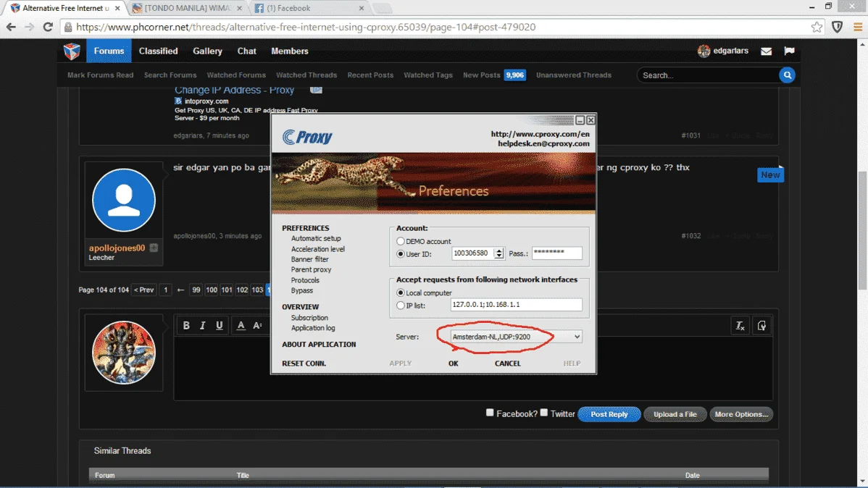
Task: Toggle italic formatting in reply editor
Action: tap(203, 325)
